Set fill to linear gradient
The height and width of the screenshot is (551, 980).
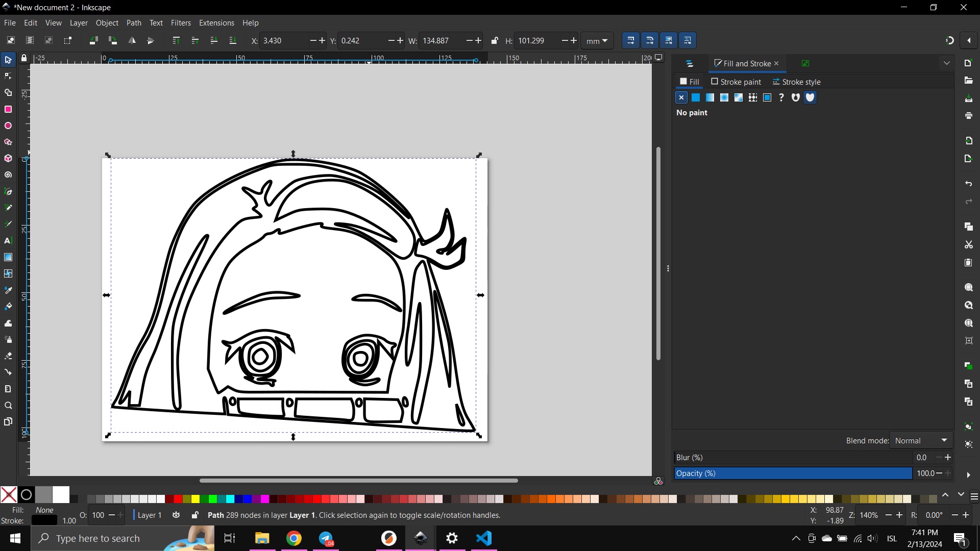click(710, 97)
